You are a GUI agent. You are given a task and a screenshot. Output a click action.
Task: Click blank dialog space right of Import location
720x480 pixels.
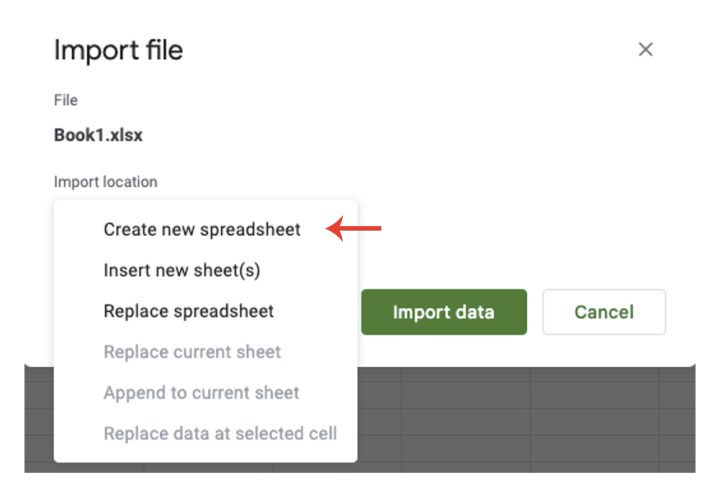tap(400, 182)
